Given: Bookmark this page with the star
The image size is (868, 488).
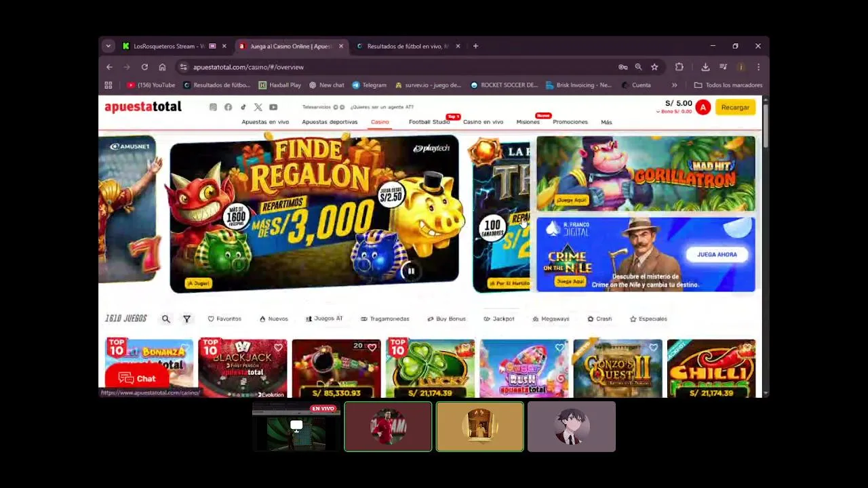Looking at the screenshot, I should [654, 67].
